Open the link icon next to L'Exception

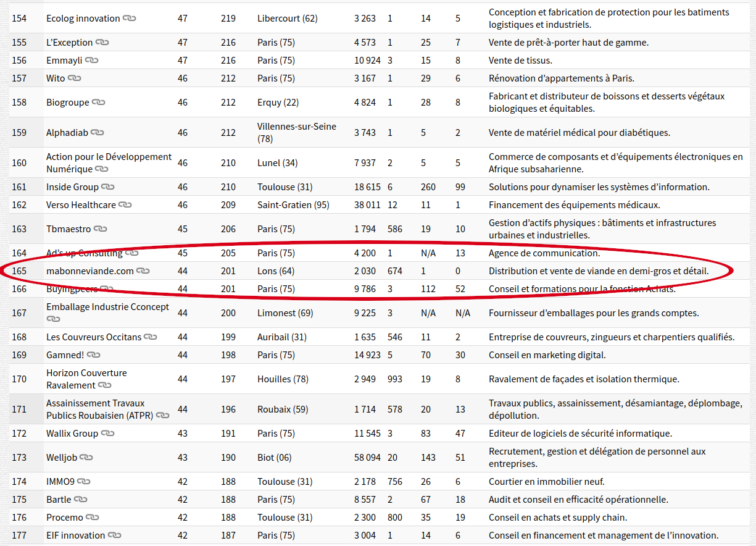[102, 43]
